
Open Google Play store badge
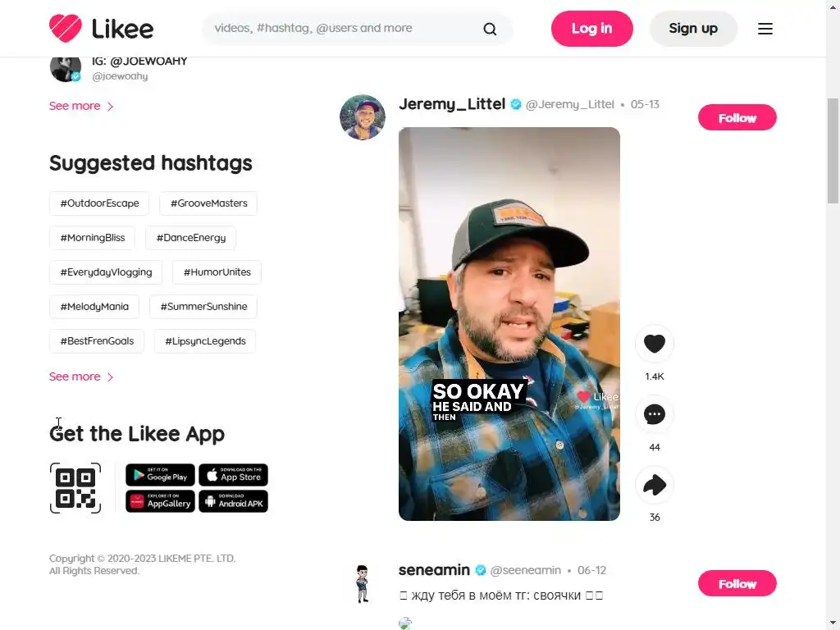tap(160, 475)
